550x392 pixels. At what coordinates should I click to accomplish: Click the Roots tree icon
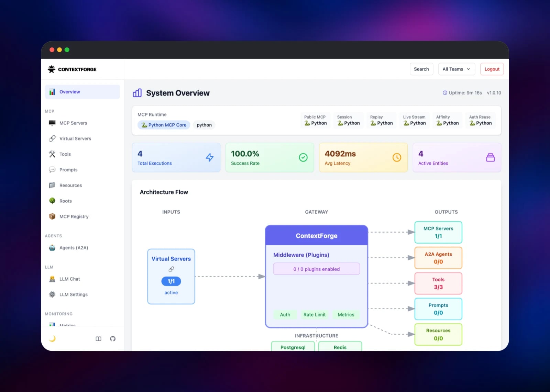point(52,201)
